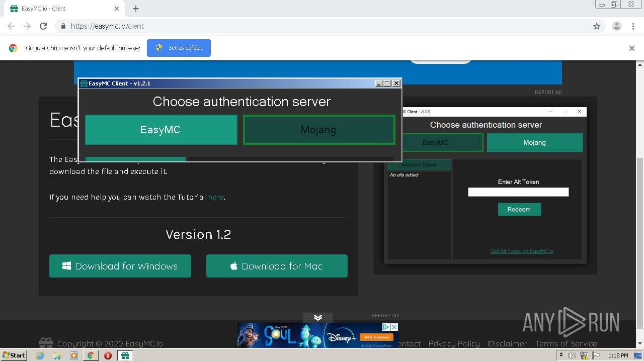Viewport: 644px width, 362px height.
Task: Click Show desktop icon next to the clock
Action: tap(638, 355)
